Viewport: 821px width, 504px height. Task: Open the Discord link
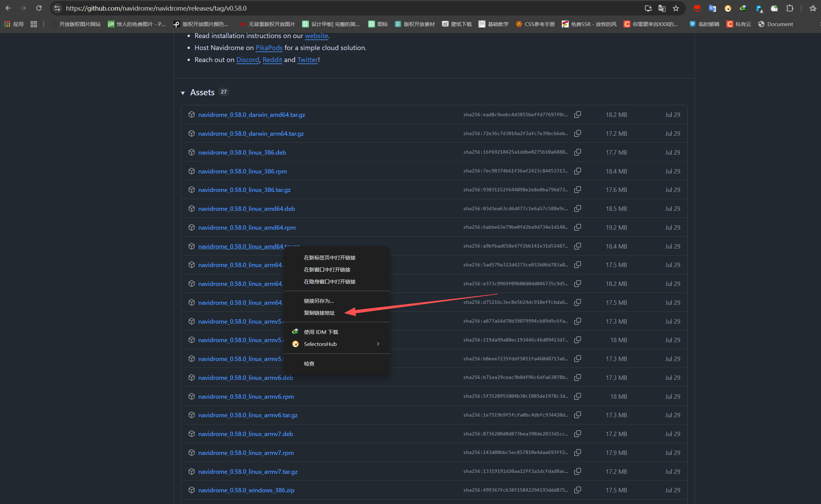247,60
